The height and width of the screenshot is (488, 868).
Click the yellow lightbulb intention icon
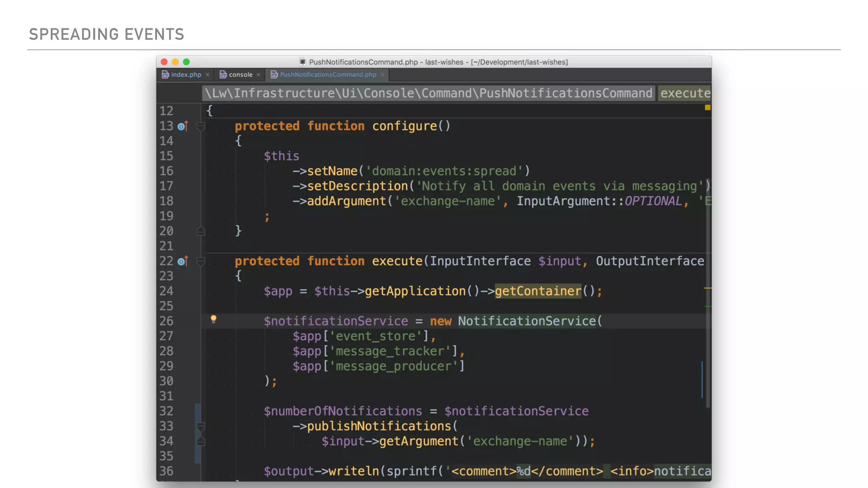[x=214, y=319]
